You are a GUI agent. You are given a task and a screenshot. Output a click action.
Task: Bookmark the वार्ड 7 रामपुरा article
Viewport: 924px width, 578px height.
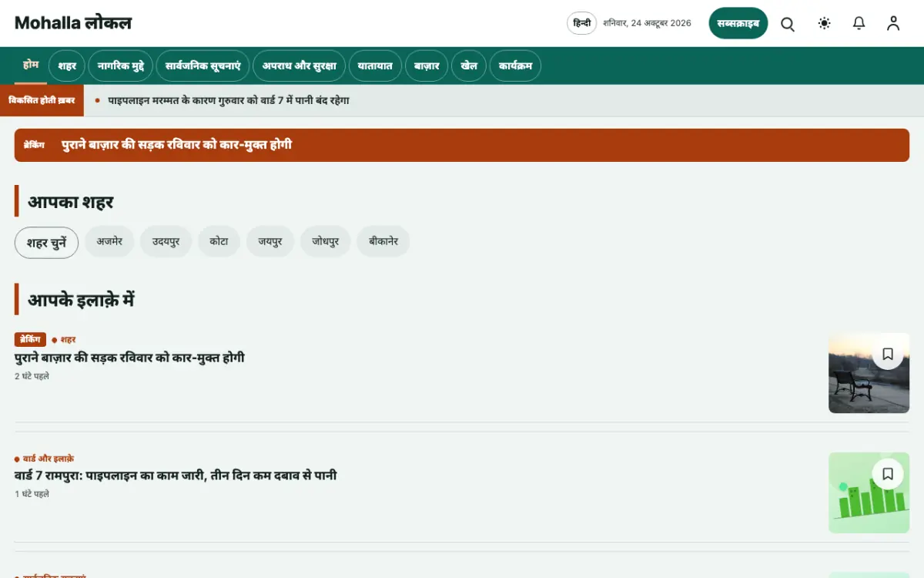(888, 474)
